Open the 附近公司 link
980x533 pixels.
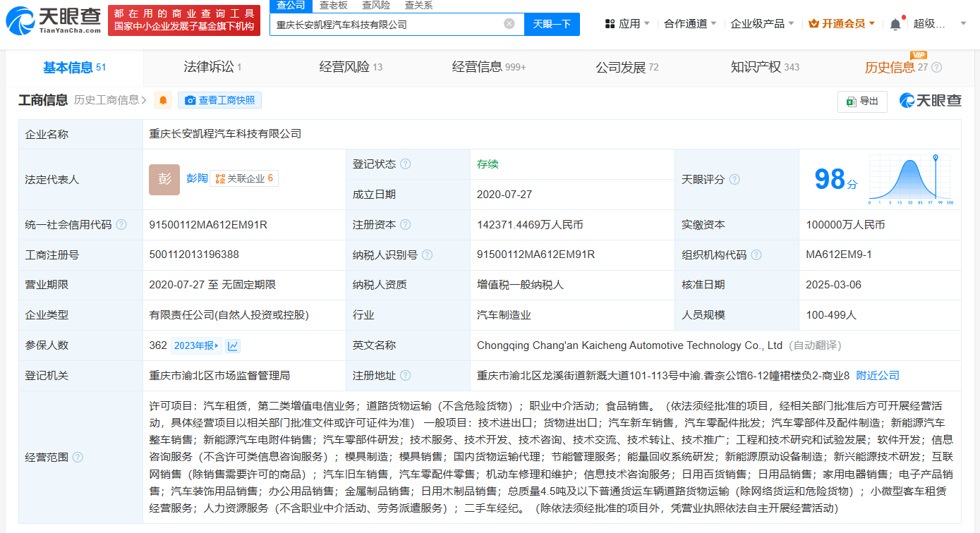pyautogui.click(x=878, y=376)
